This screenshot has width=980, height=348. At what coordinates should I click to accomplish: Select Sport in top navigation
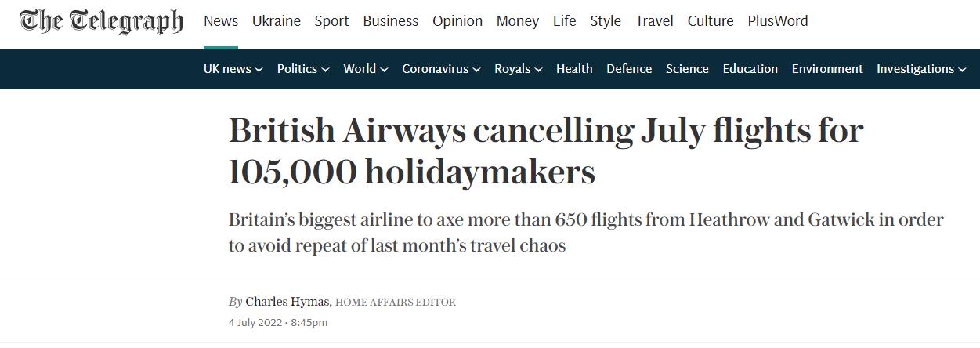pos(331,21)
